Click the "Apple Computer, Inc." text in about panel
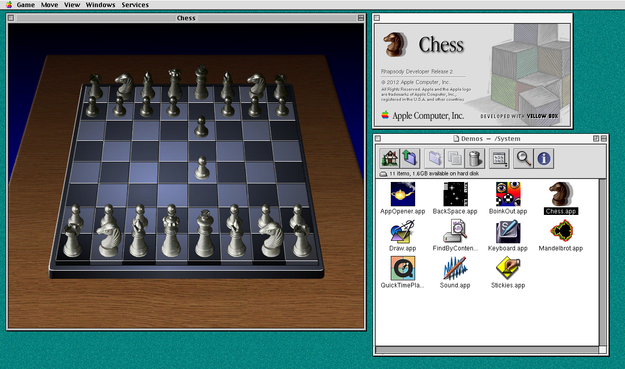625x369 pixels. 428,116
